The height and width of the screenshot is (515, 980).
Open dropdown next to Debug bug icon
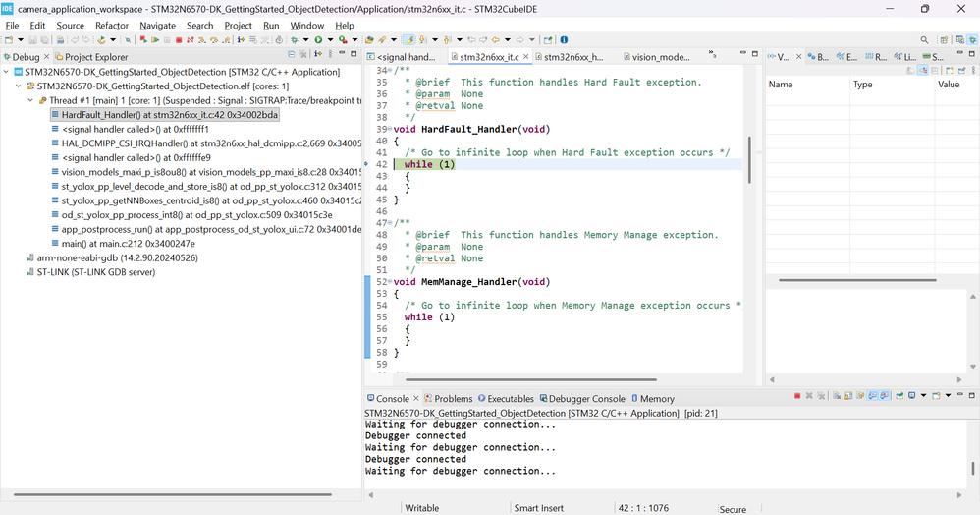(x=305, y=40)
